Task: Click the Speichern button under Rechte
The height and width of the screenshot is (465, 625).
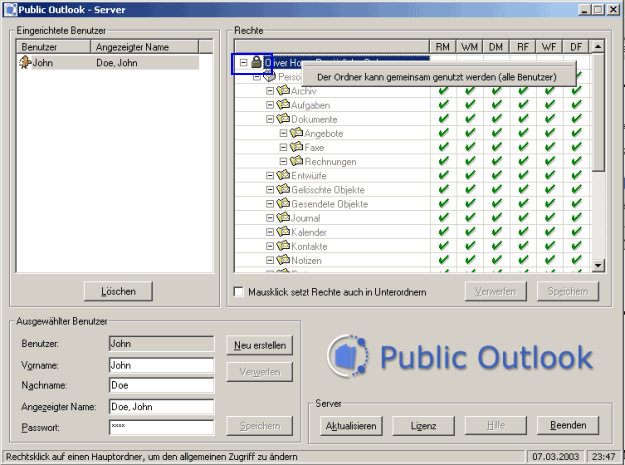Action: [568, 291]
